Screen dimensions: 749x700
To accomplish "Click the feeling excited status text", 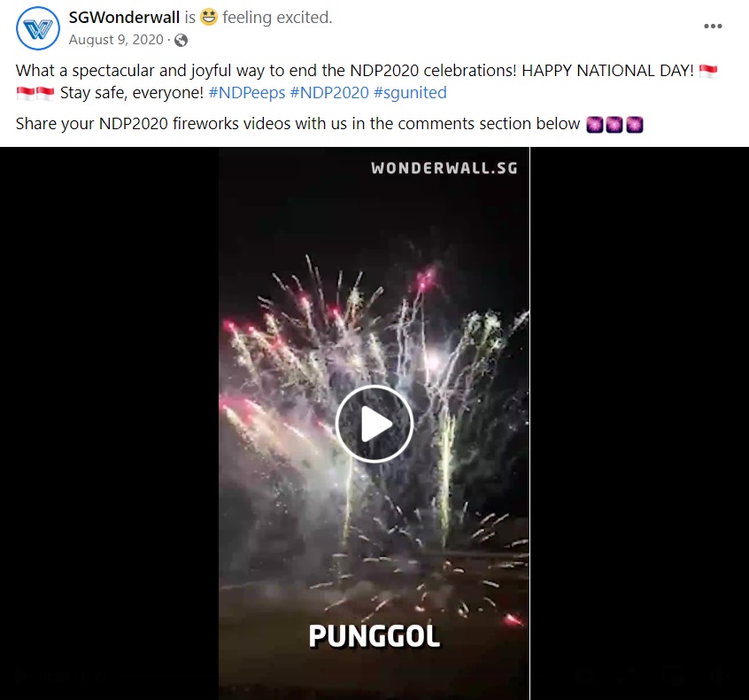I will pyautogui.click(x=277, y=17).
